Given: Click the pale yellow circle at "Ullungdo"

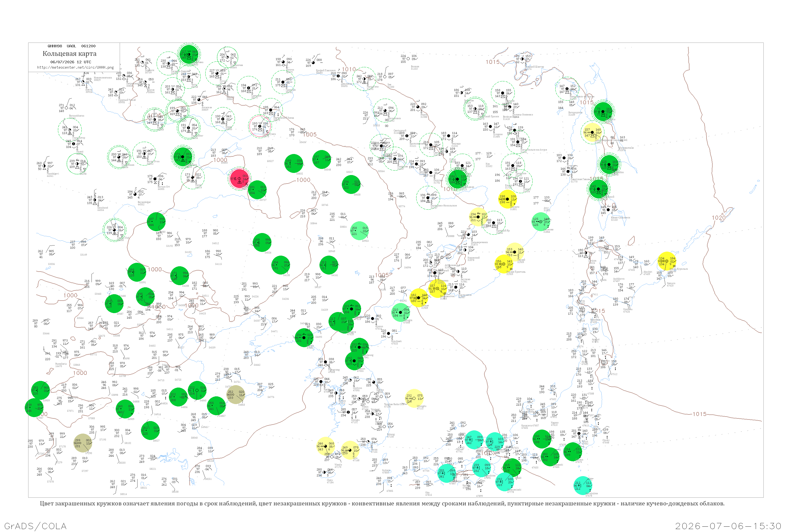Looking at the screenshot, I should [414, 398].
